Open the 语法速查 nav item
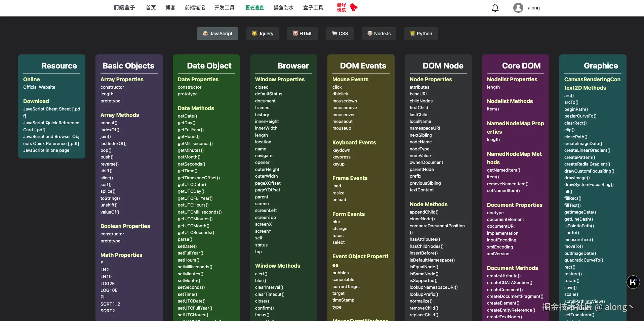Image resolution: width=644 pixels, height=321 pixels. (254, 8)
